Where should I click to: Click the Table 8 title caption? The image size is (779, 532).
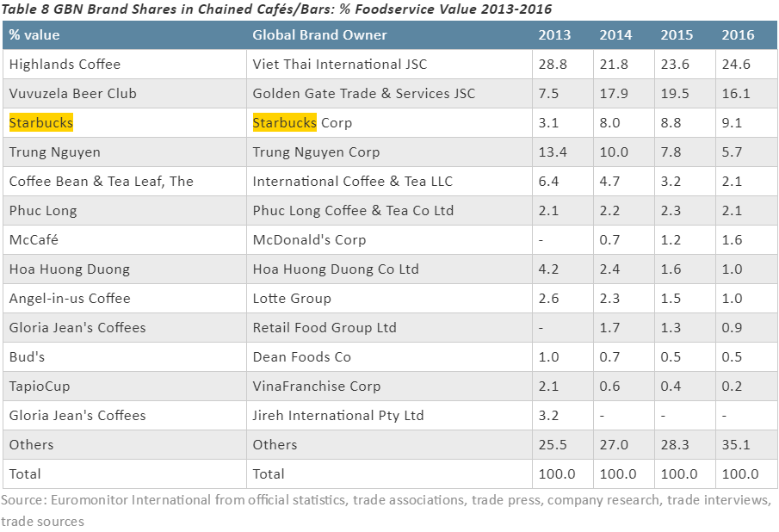coord(276,9)
